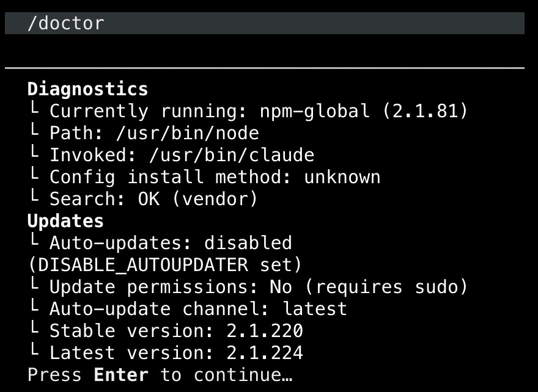
Task: Click the bold Enter keyword
Action: [121, 374]
